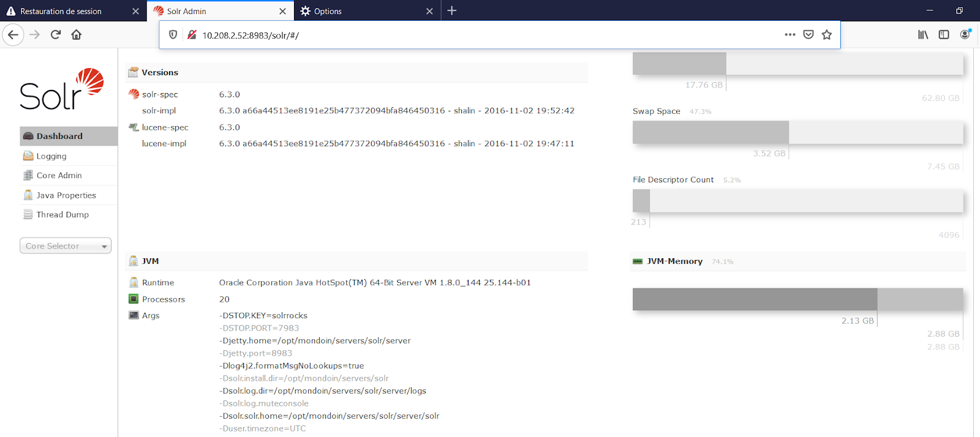Open the page actions three-dots menu
This screenshot has width=980, height=437.
[x=790, y=35]
